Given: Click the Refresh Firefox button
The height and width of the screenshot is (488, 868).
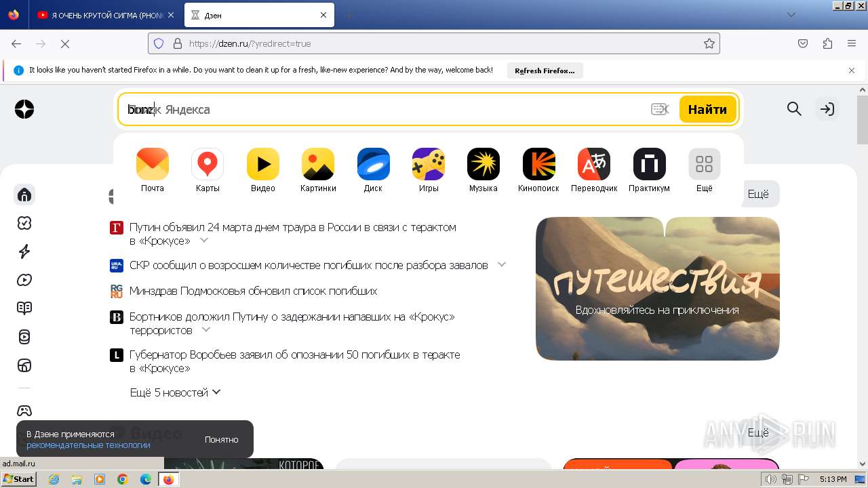Looking at the screenshot, I should (545, 70).
